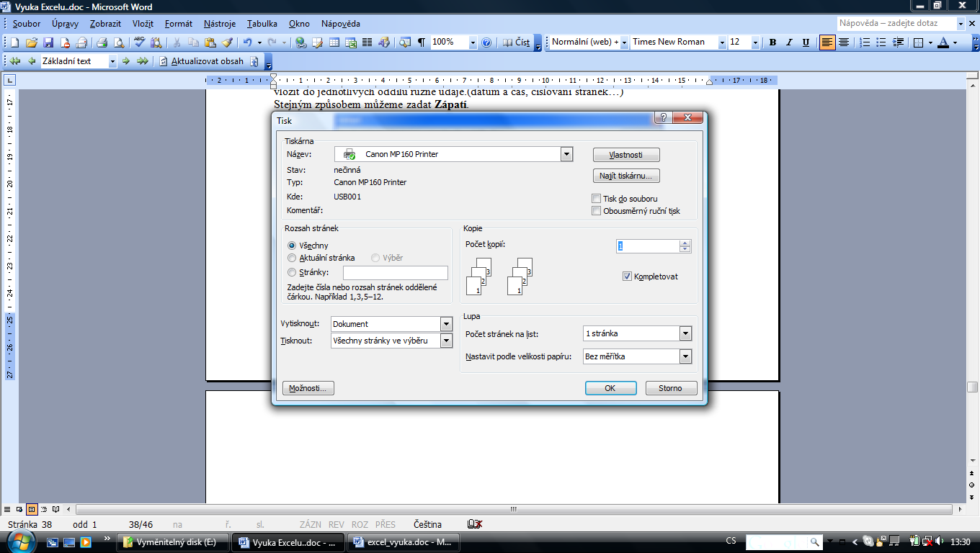Open Vyměnitelný disk (E:) taskbar item
This screenshot has width=980, height=553.
coord(174,542)
